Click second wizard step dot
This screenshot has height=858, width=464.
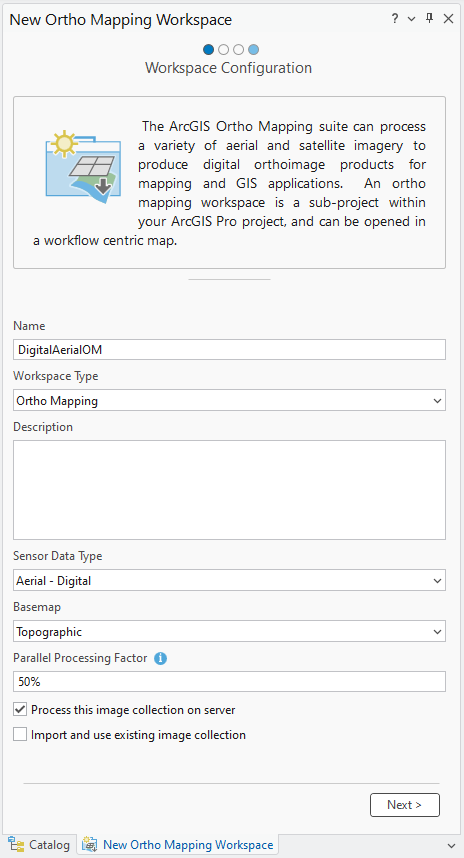pos(223,50)
